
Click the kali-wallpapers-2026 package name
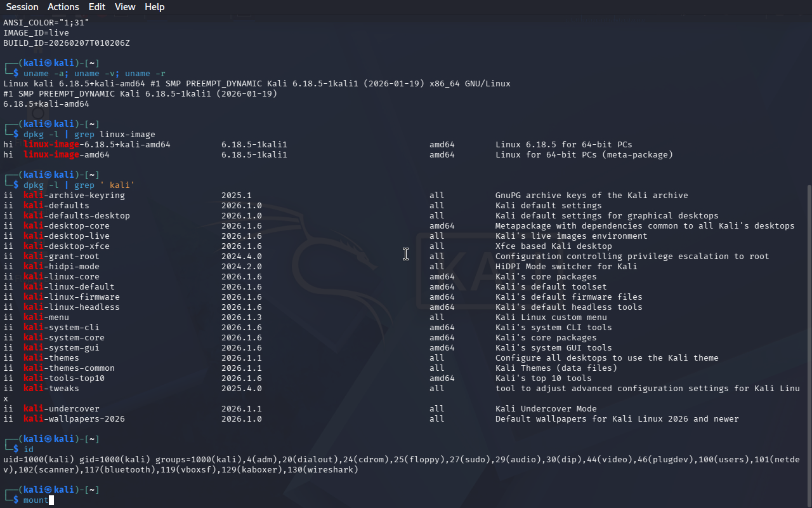74,419
